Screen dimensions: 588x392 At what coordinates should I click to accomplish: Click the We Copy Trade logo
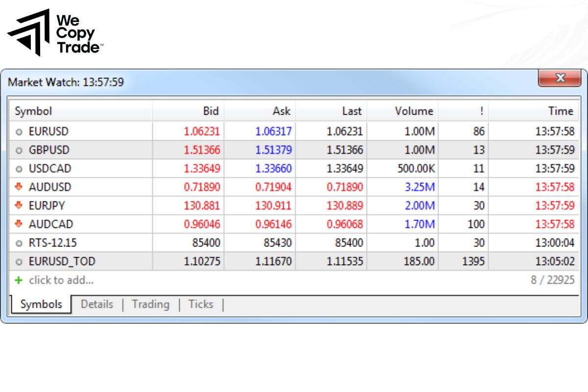coord(55,33)
